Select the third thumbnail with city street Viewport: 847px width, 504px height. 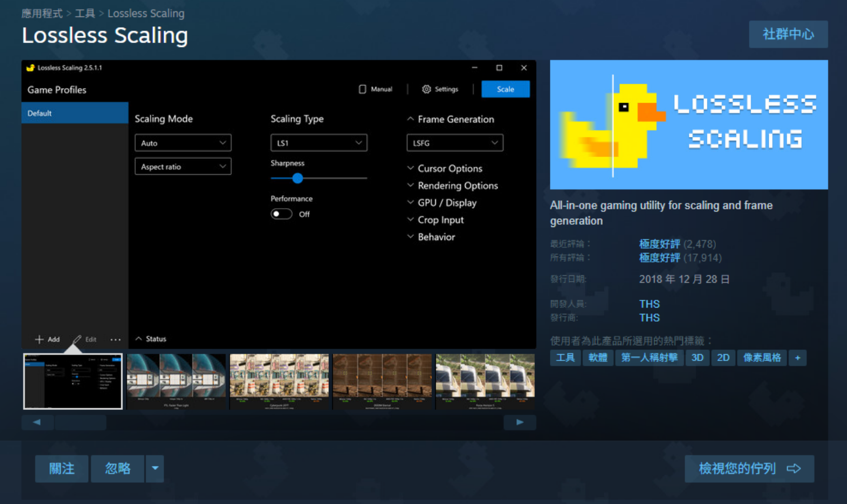279,381
